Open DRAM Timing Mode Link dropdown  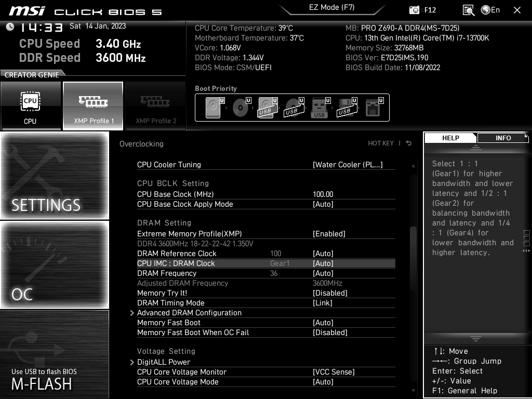tap(322, 303)
